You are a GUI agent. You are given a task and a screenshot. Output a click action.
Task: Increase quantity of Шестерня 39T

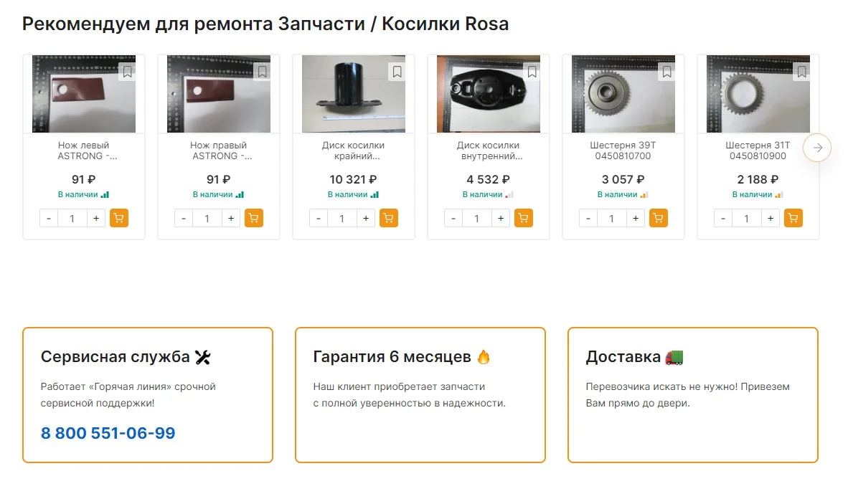click(636, 219)
